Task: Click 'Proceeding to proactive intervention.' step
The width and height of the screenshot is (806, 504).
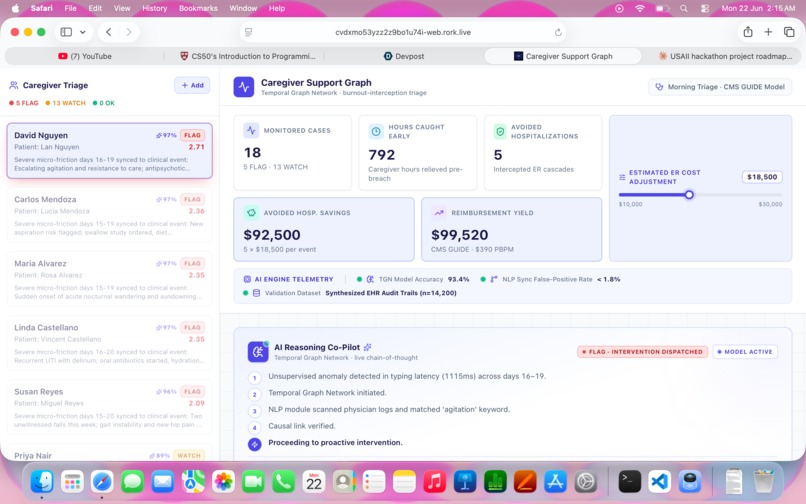Action: click(x=335, y=442)
